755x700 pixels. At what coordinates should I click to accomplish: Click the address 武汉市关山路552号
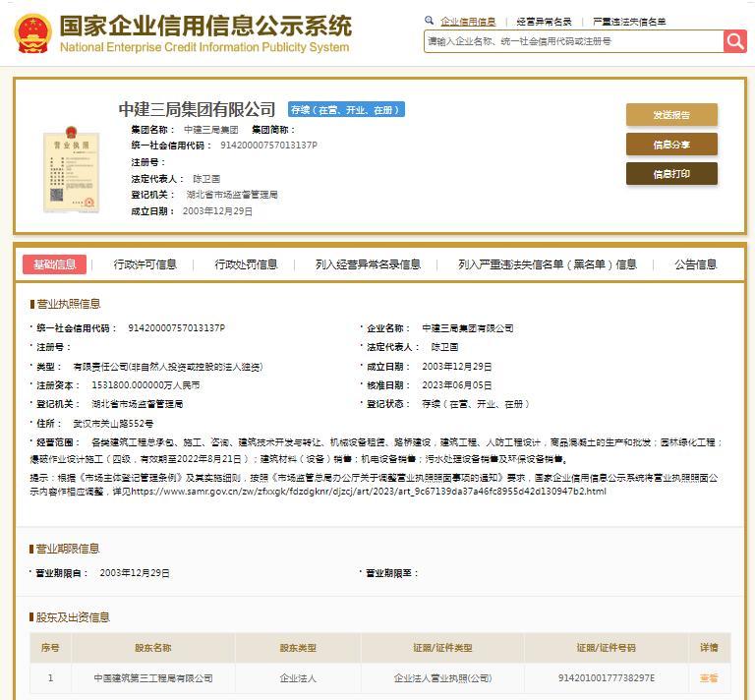tap(113, 423)
